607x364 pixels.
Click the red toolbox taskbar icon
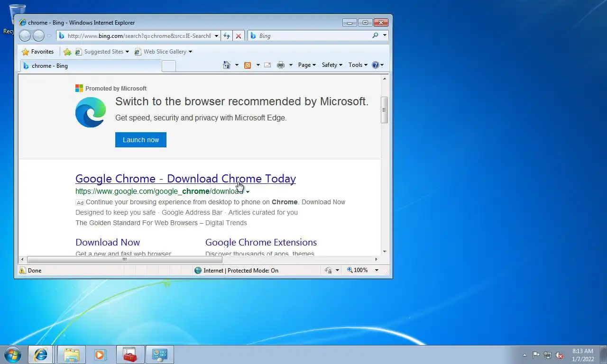coord(130,355)
